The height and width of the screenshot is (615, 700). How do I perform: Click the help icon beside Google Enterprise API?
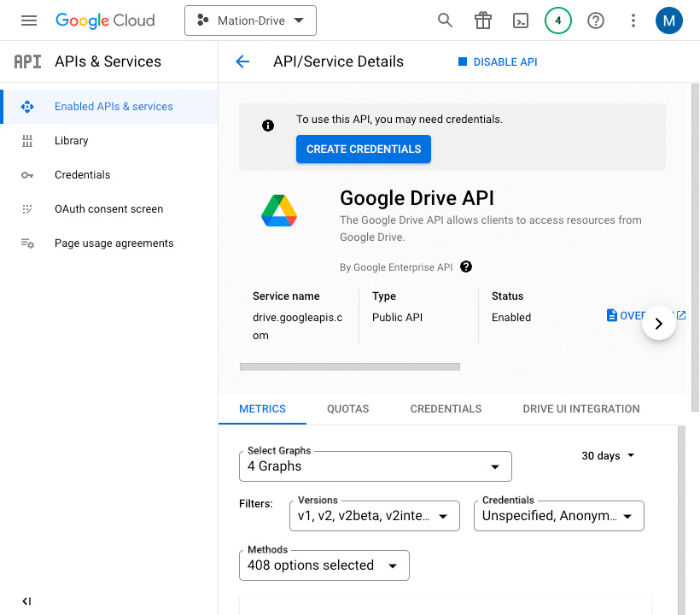(x=466, y=266)
